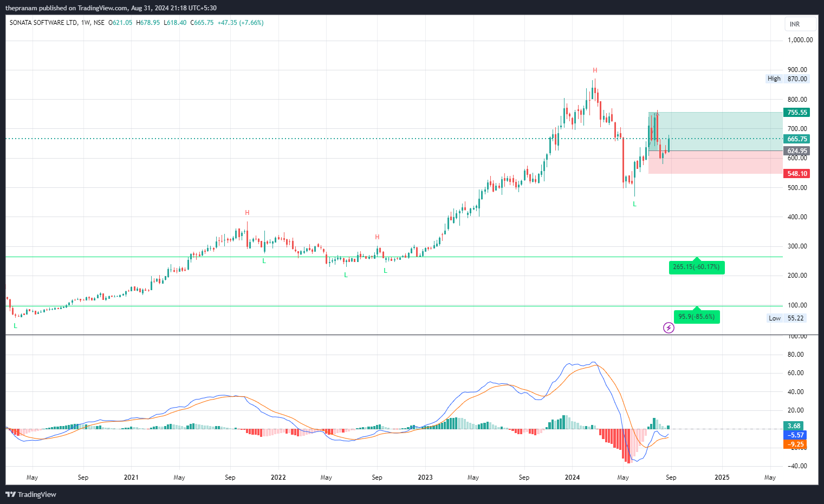The width and height of the screenshot is (824, 504).
Task: Click the 300.00 price axis label
Action: [797, 246]
